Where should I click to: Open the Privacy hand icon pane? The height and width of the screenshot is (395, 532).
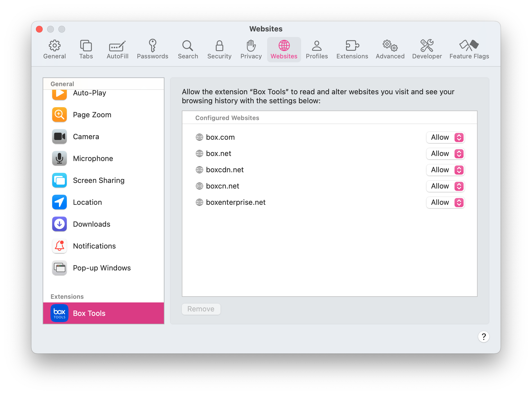pos(251,46)
